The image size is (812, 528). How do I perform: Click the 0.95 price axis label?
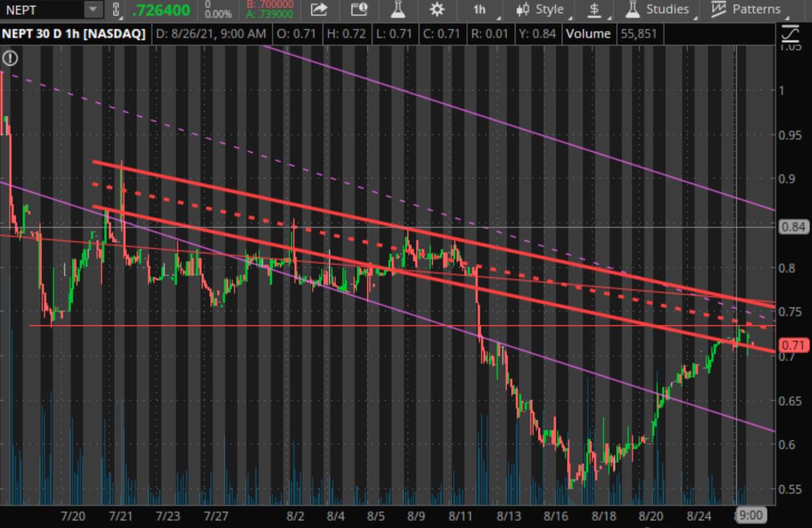tap(790, 135)
